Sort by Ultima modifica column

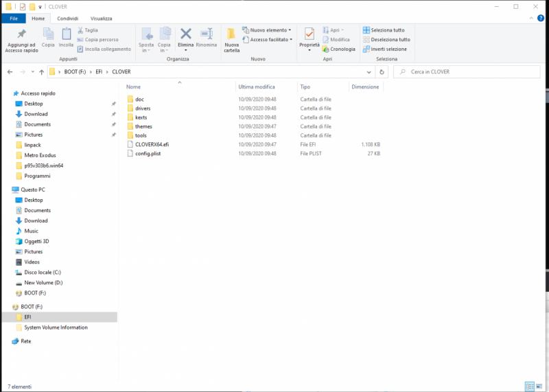(257, 87)
